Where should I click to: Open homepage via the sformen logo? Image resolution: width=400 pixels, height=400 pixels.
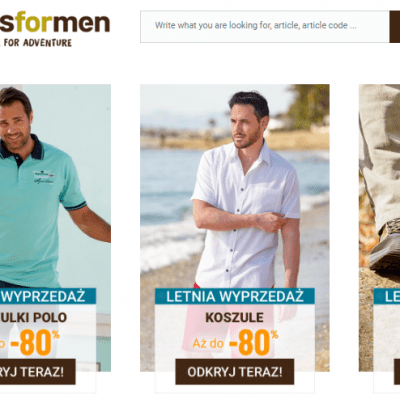coord(55,23)
